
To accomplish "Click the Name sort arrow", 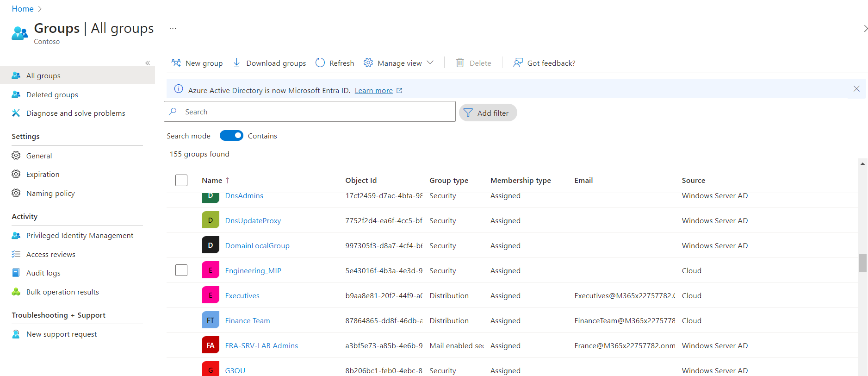I will tap(227, 180).
